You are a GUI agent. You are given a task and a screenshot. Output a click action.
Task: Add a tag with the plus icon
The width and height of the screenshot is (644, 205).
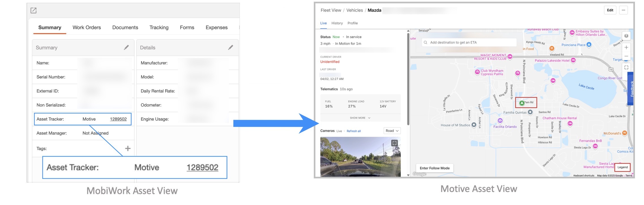(x=128, y=148)
